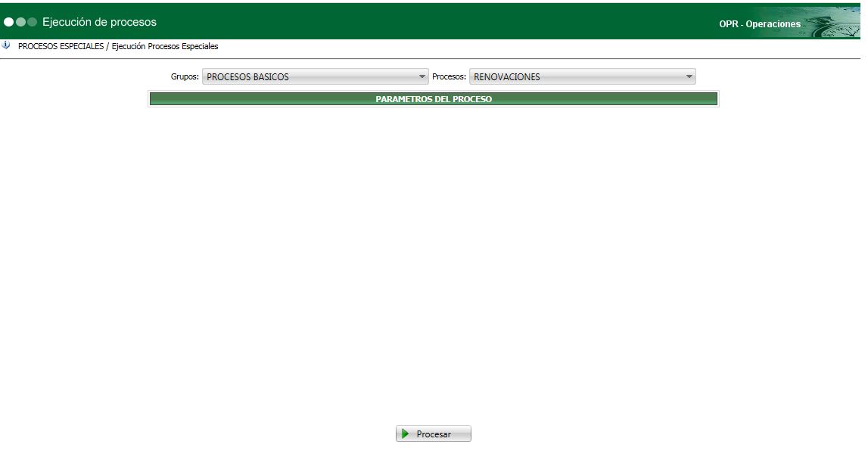
Task: Click the OPR - Operaciones label
Action: (760, 24)
